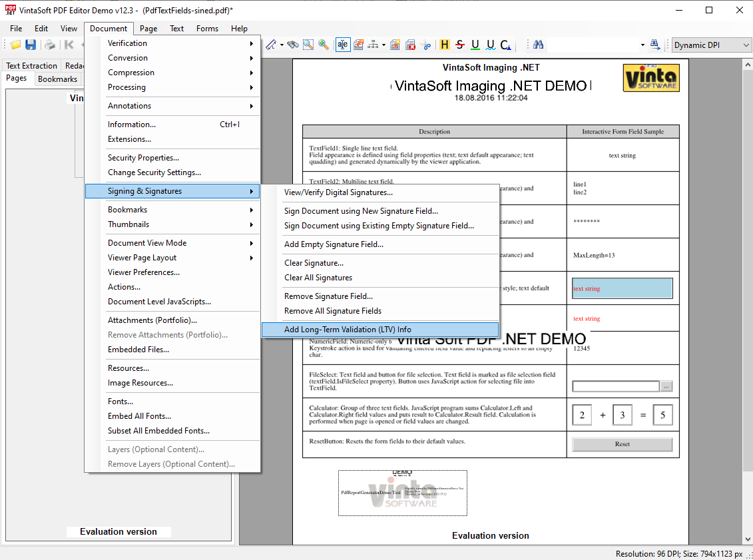Switch to the Bookmarks tab

(x=58, y=79)
